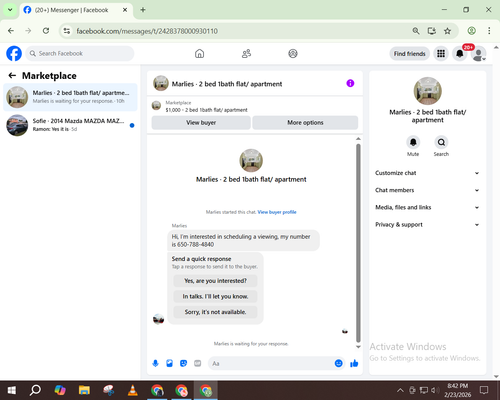Click the View buyer button
This screenshot has width=500, height=400.
click(201, 123)
